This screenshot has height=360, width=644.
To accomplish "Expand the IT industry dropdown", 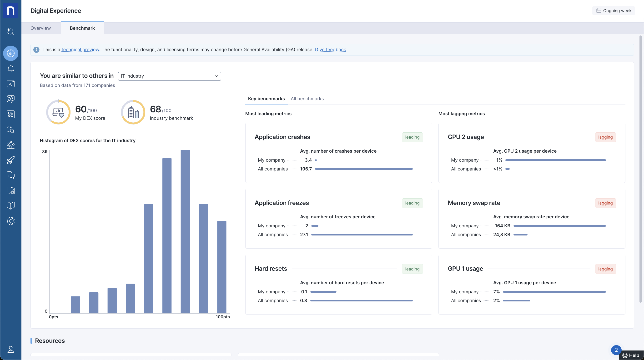I will pyautogui.click(x=169, y=76).
